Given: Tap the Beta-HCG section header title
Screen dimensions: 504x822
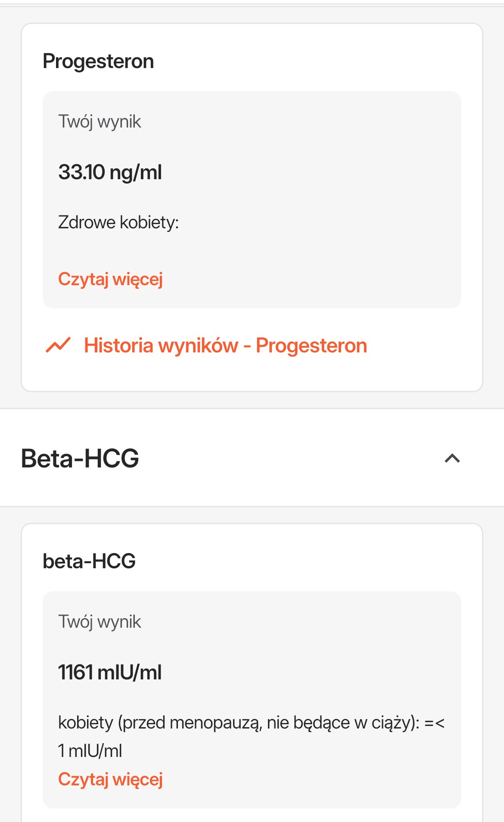Looking at the screenshot, I should coord(80,458).
